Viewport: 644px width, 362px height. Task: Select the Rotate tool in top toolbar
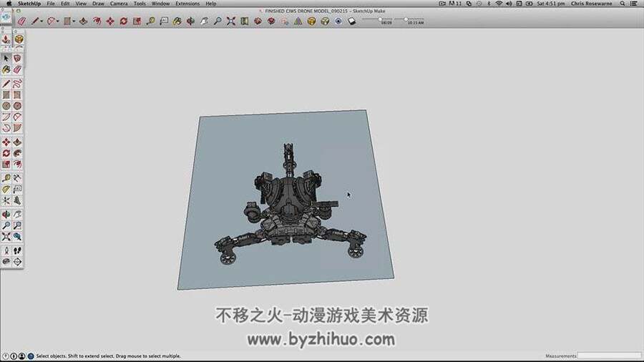124,21
